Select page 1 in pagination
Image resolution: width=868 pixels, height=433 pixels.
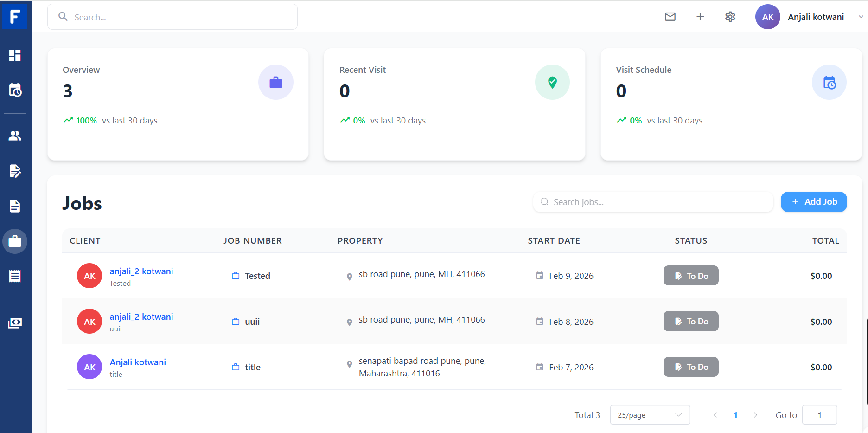coord(735,415)
